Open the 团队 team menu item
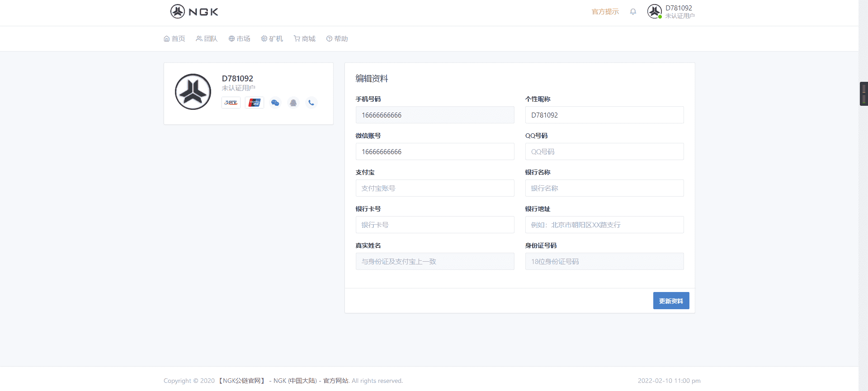 click(x=207, y=39)
